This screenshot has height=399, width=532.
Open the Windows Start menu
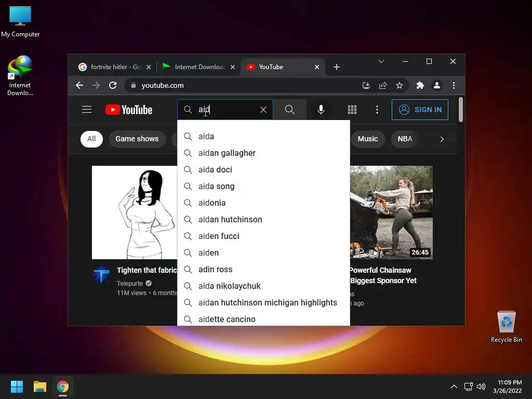pos(17,387)
